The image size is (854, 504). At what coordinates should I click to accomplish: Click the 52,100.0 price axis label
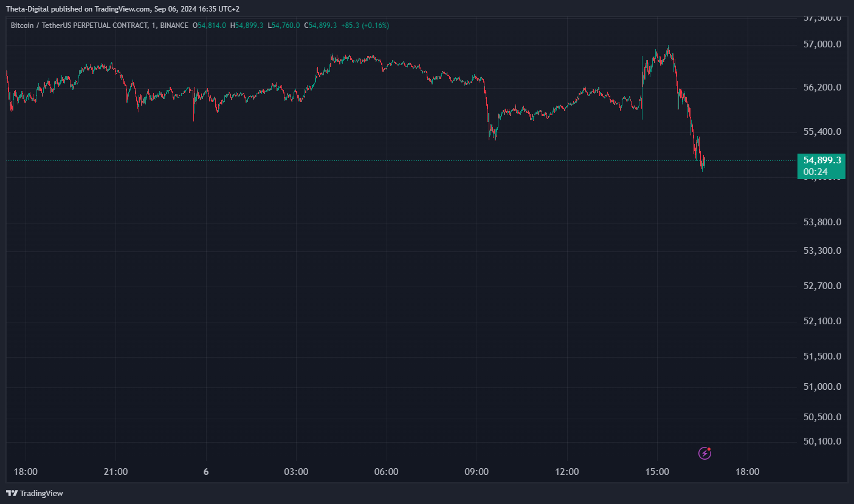(x=822, y=321)
